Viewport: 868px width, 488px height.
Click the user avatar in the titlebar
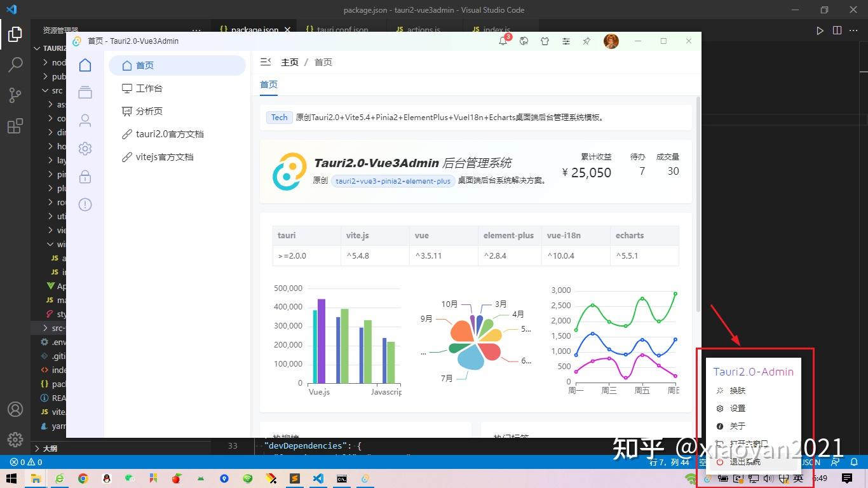click(610, 41)
